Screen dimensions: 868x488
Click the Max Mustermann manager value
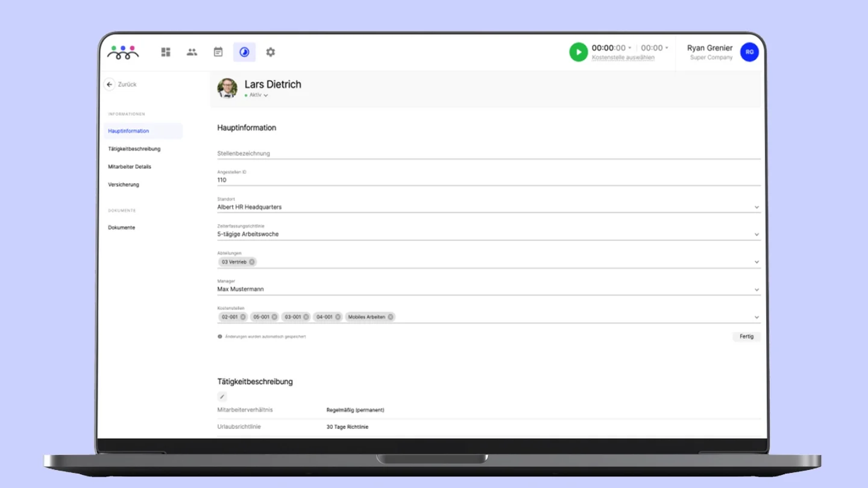pyautogui.click(x=241, y=289)
